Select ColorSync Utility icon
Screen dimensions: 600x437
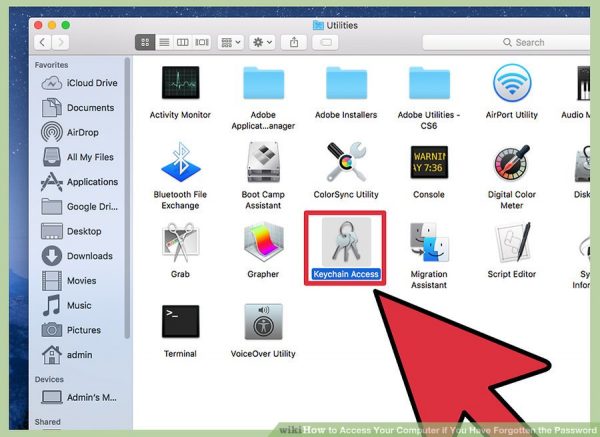click(x=346, y=162)
